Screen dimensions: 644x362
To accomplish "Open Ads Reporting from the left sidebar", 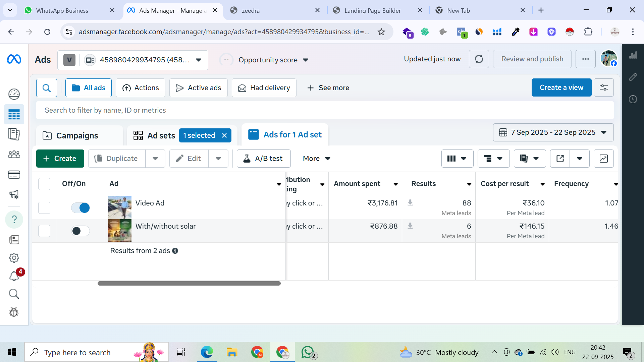I will pos(14,134).
